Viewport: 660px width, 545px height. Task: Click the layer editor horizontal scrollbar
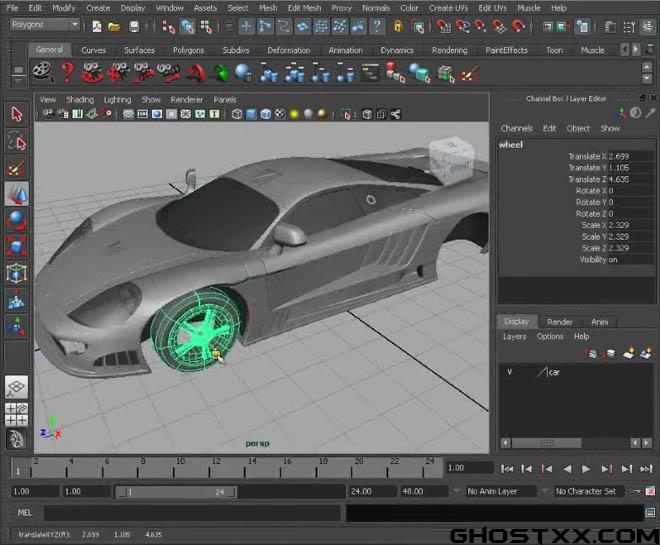(547, 443)
